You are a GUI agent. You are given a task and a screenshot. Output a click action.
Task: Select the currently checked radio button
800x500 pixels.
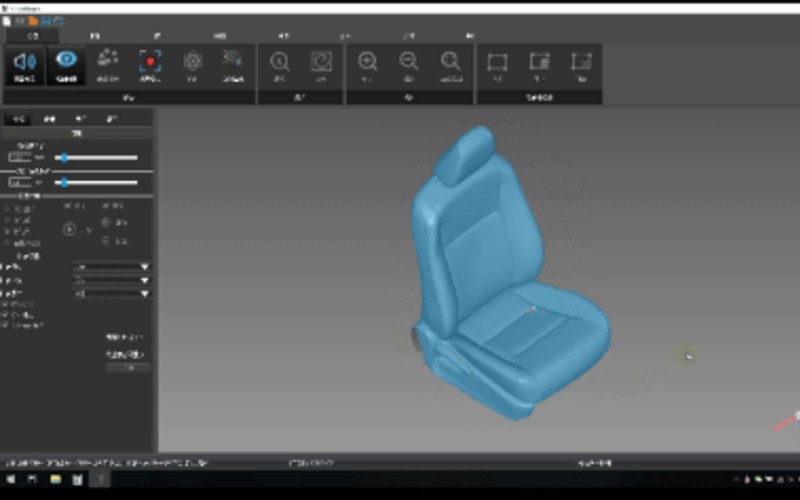pos(7,232)
